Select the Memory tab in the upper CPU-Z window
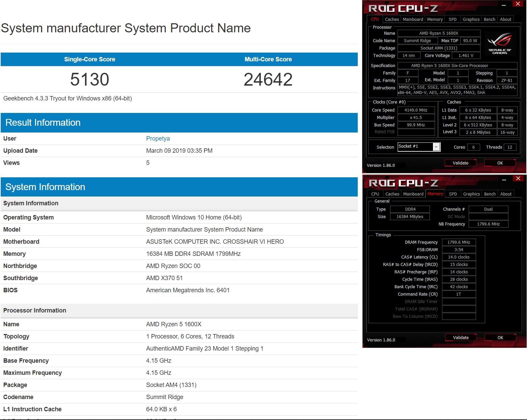The height and width of the screenshot is (420, 527). (x=435, y=19)
